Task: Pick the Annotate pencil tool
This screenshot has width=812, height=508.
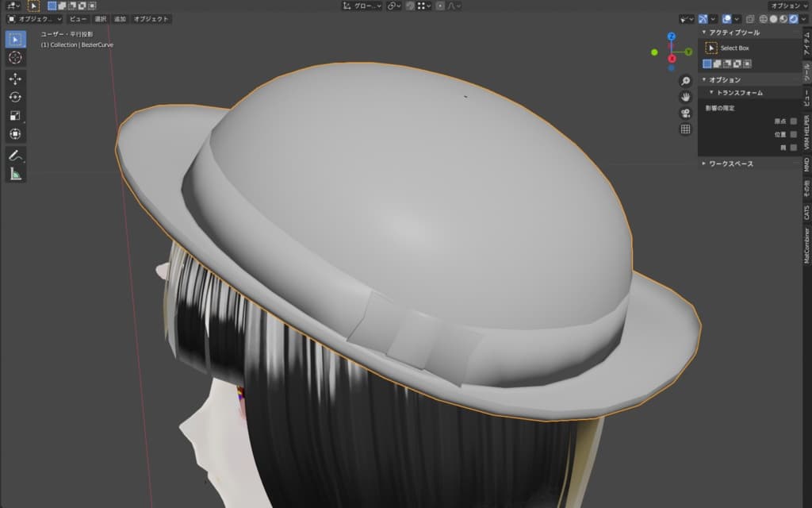Action: pyautogui.click(x=15, y=156)
